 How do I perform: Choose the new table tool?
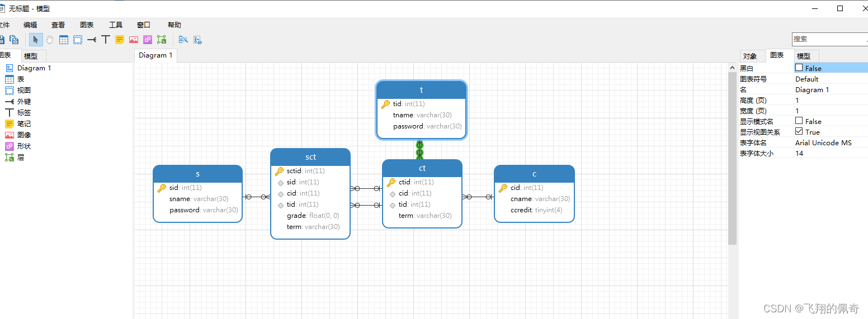click(x=64, y=40)
